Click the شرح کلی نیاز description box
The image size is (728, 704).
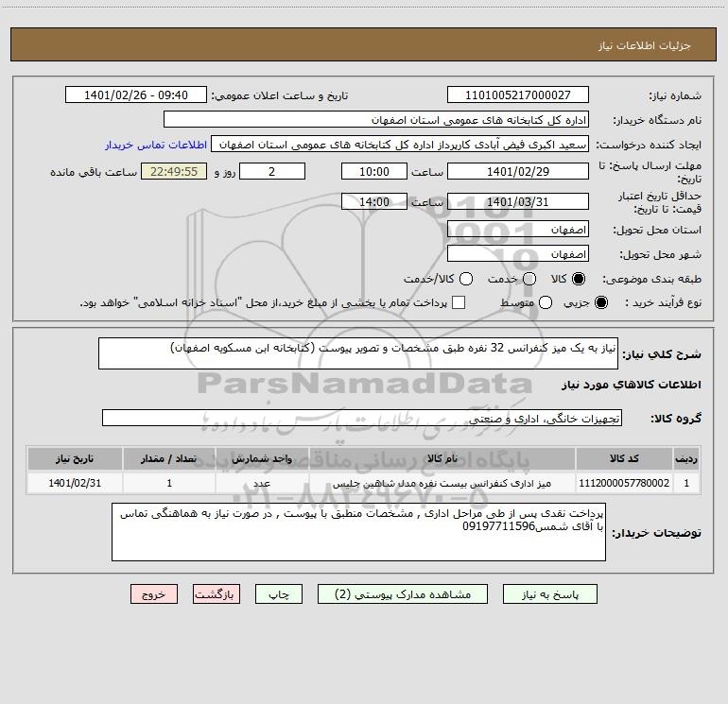coord(358,353)
